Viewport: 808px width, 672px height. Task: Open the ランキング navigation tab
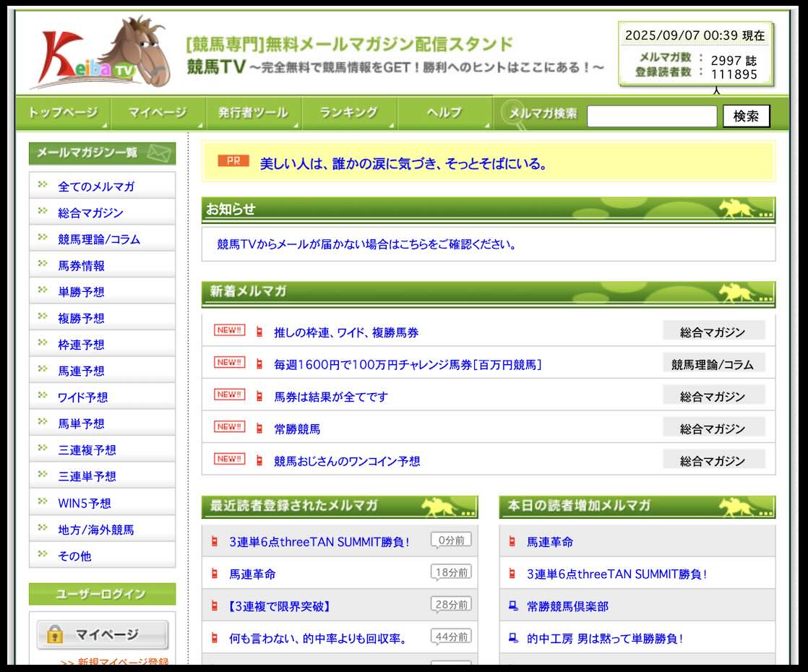(348, 113)
